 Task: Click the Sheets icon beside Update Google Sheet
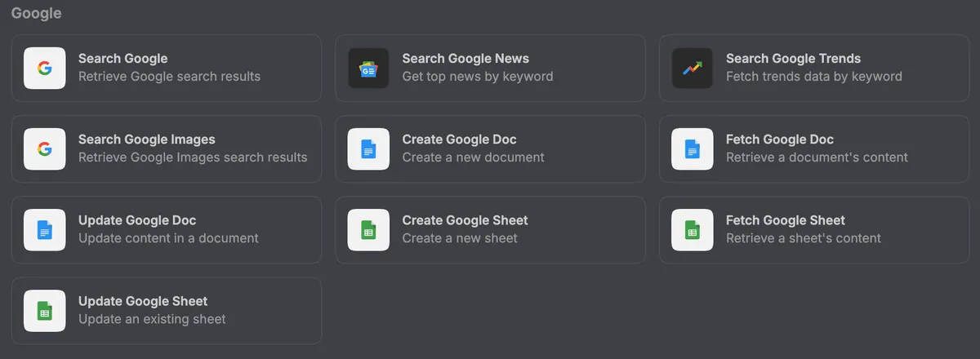[45, 310]
